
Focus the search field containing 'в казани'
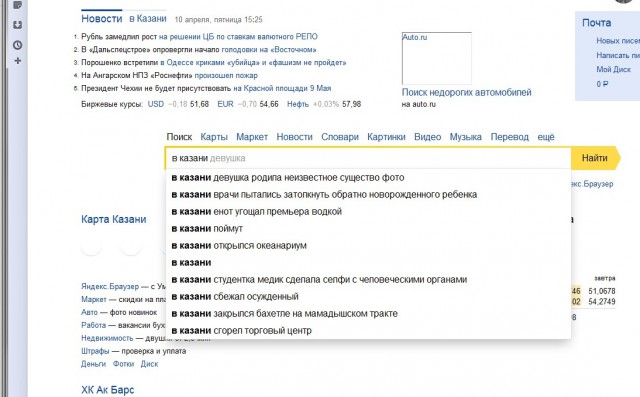368,158
